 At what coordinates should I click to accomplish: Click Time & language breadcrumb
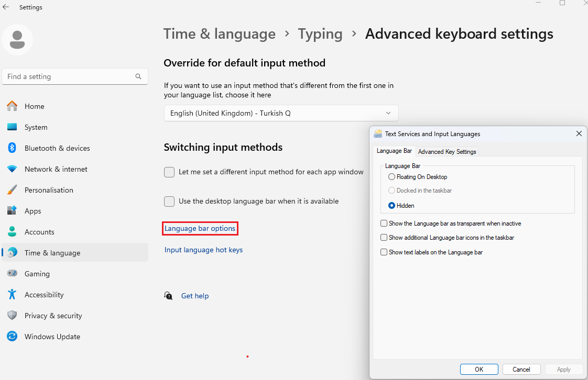(220, 34)
